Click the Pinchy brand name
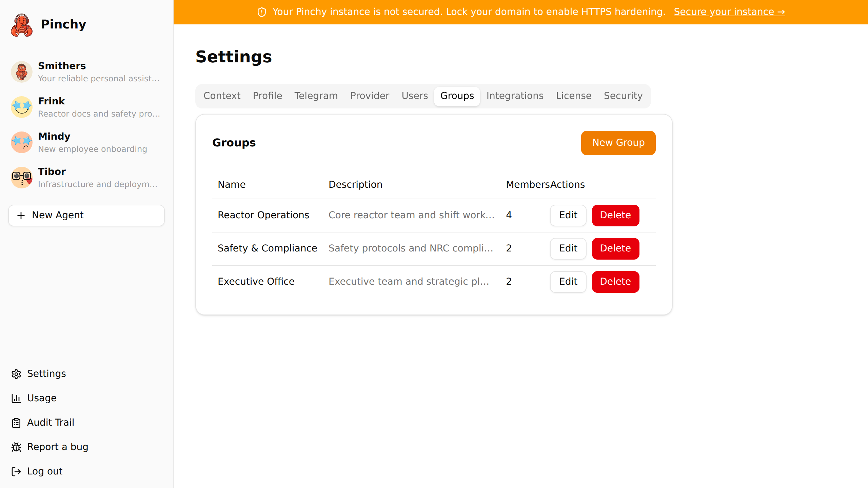 63,24
